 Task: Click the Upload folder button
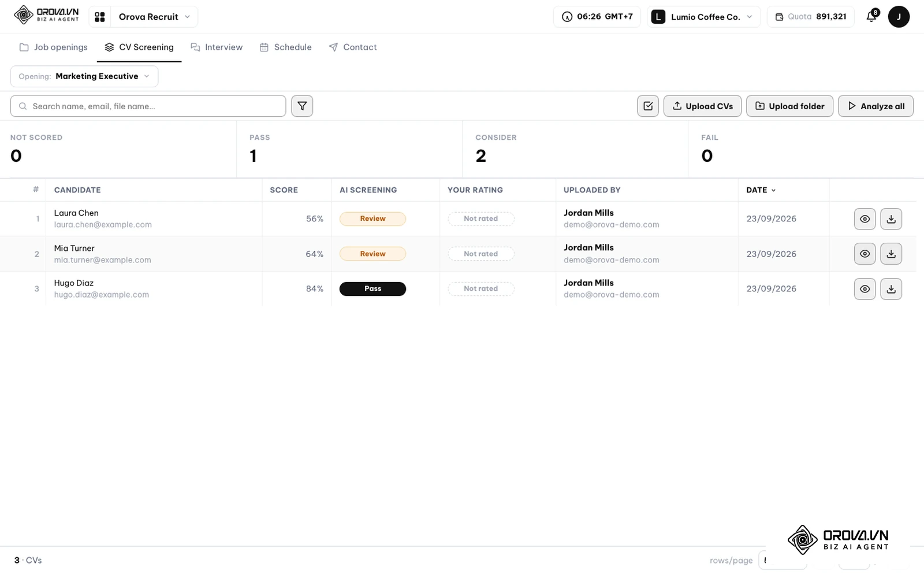(789, 106)
